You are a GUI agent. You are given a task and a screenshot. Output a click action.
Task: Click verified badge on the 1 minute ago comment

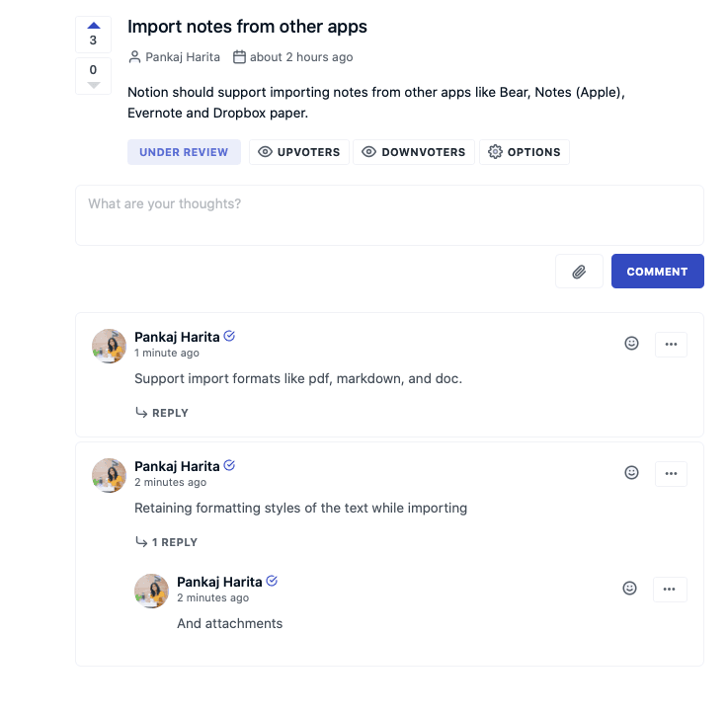229,336
